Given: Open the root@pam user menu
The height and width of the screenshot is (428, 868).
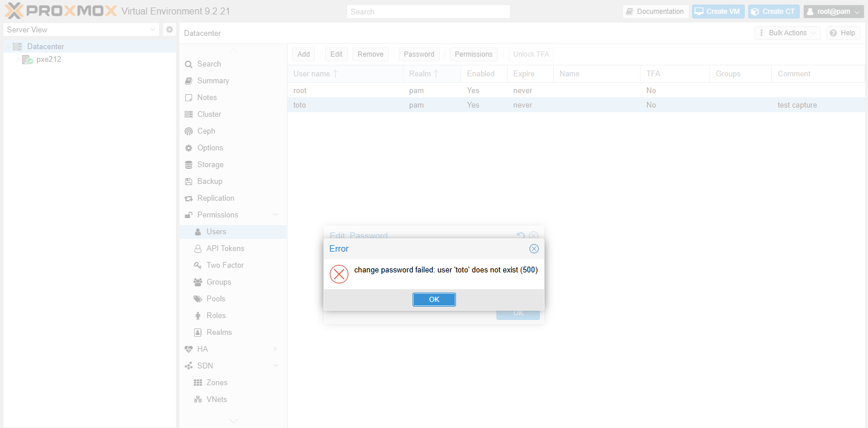Looking at the screenshot, I should [x=833, y=12].
